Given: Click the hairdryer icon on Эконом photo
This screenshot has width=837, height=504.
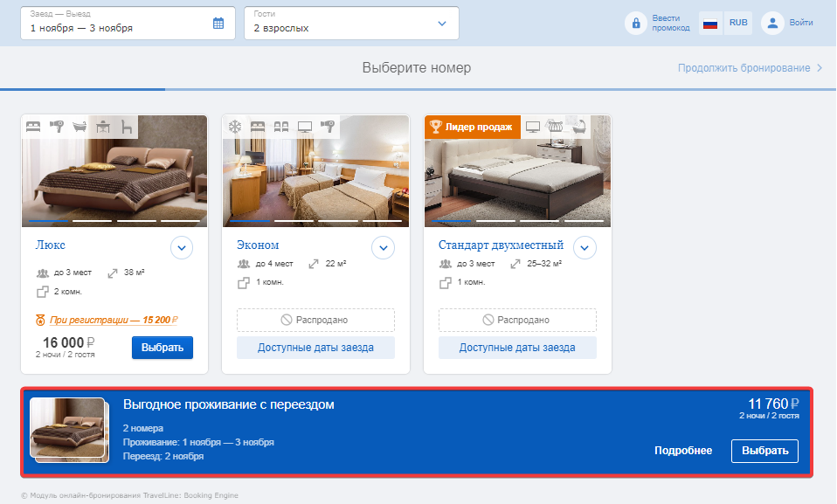Looking at the screenshot, I should click(328, 127).
